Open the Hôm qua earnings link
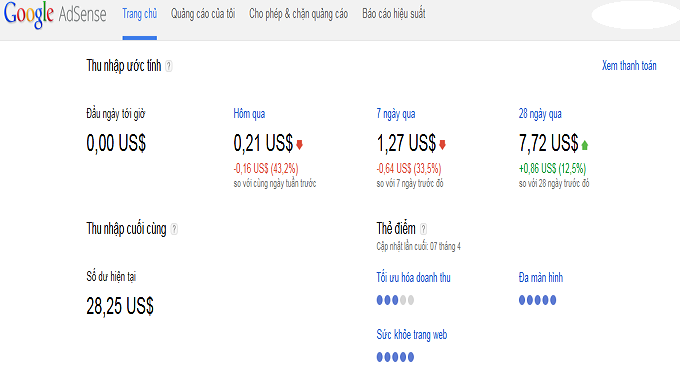 tap(249, 114)
